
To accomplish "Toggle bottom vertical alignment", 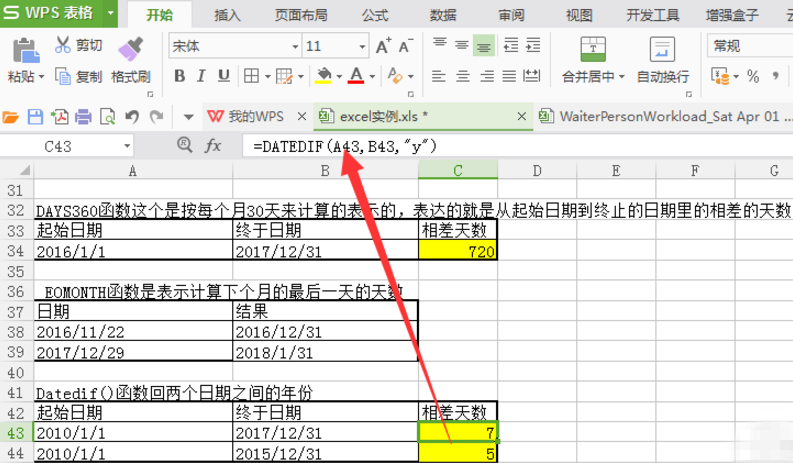I will click(x=483, y=46).
